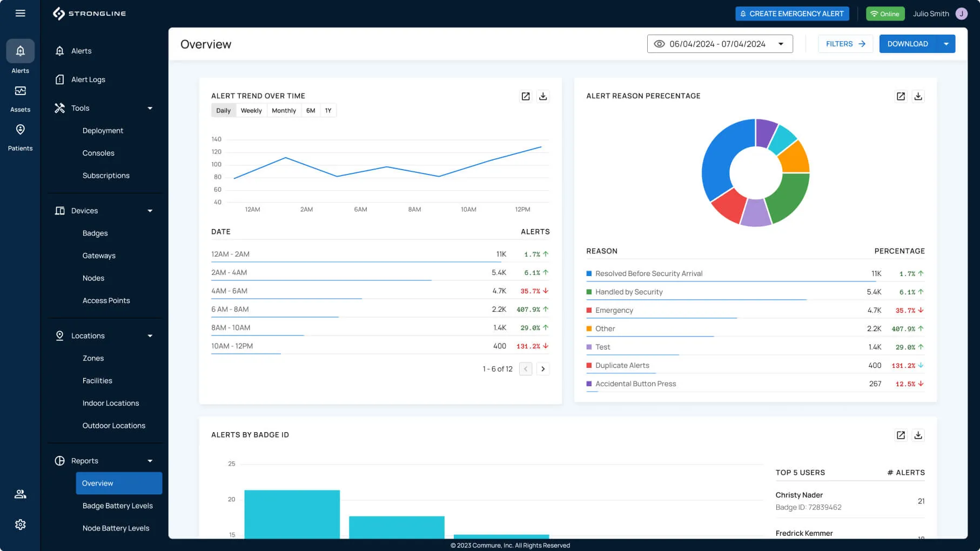Click the Create Emergency Alert button
The height and width of the screenshot is (551, 980).
point(792,14)
